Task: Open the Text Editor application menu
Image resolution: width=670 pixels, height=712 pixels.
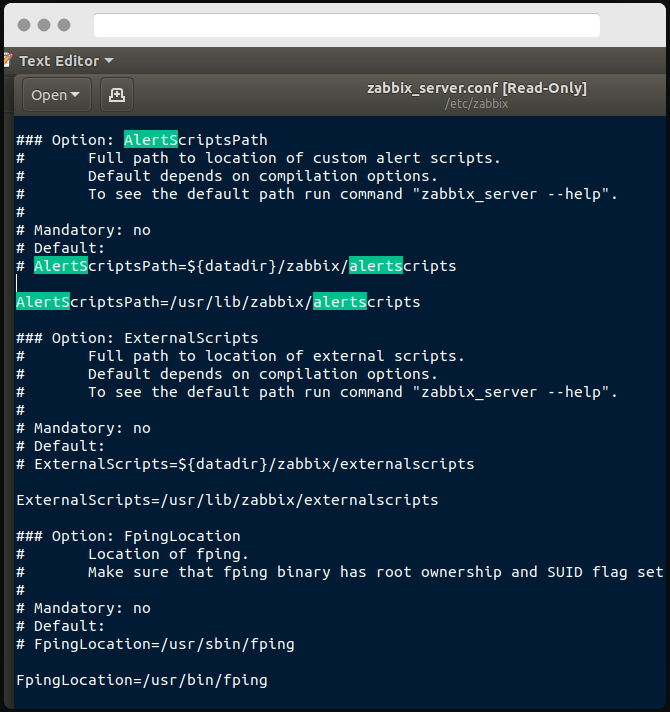Action: (x=66, y=61)
